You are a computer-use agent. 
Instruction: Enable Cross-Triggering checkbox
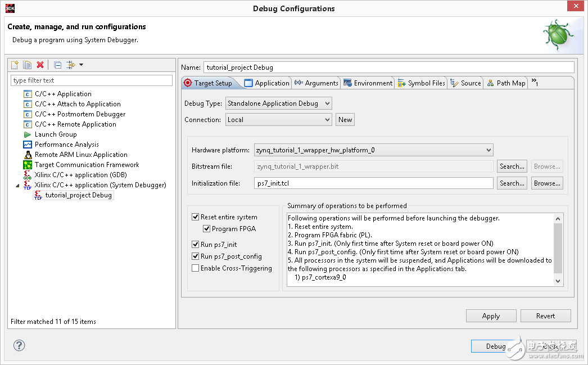[x=196, y=268]
